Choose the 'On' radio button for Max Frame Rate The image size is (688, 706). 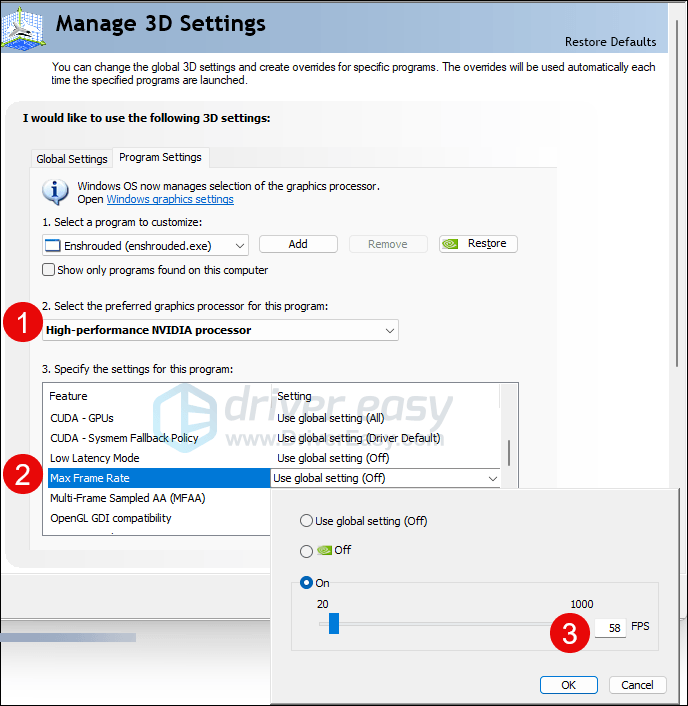[x=306, y=583]
